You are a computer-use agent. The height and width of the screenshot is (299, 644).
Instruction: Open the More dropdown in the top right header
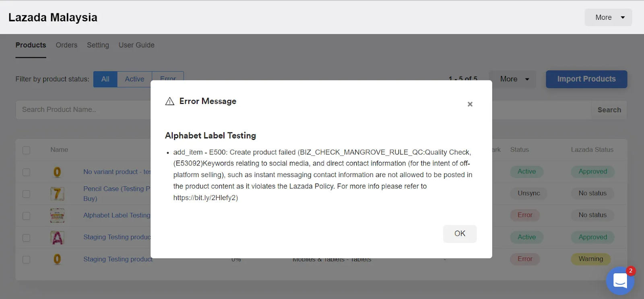(x=607, y=17)
